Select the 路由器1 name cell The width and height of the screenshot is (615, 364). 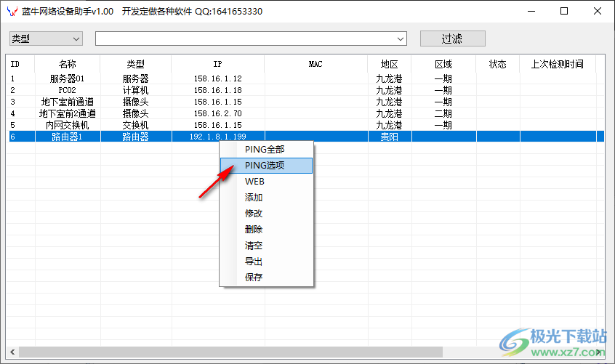coord(68,137)
